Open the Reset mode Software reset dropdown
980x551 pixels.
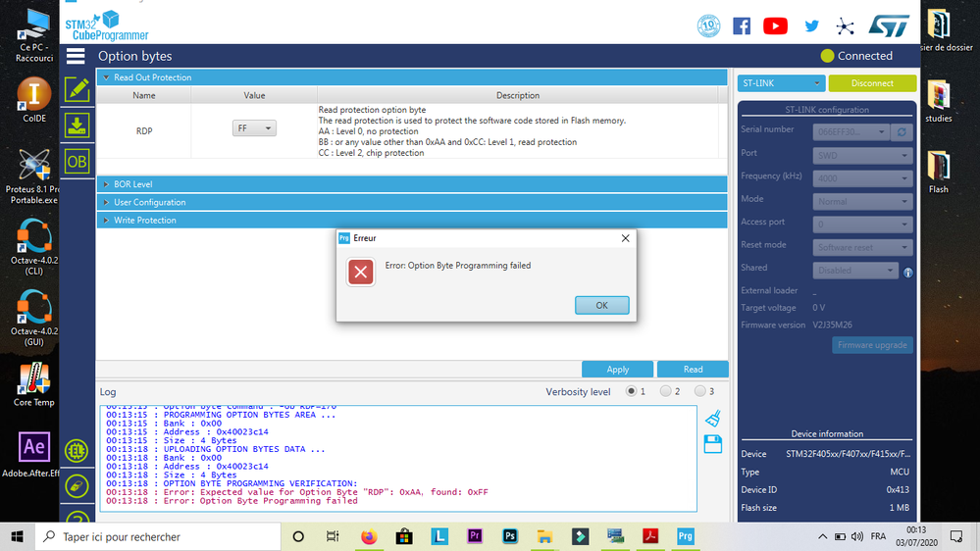pyautogui.click(x=862, y=247)
